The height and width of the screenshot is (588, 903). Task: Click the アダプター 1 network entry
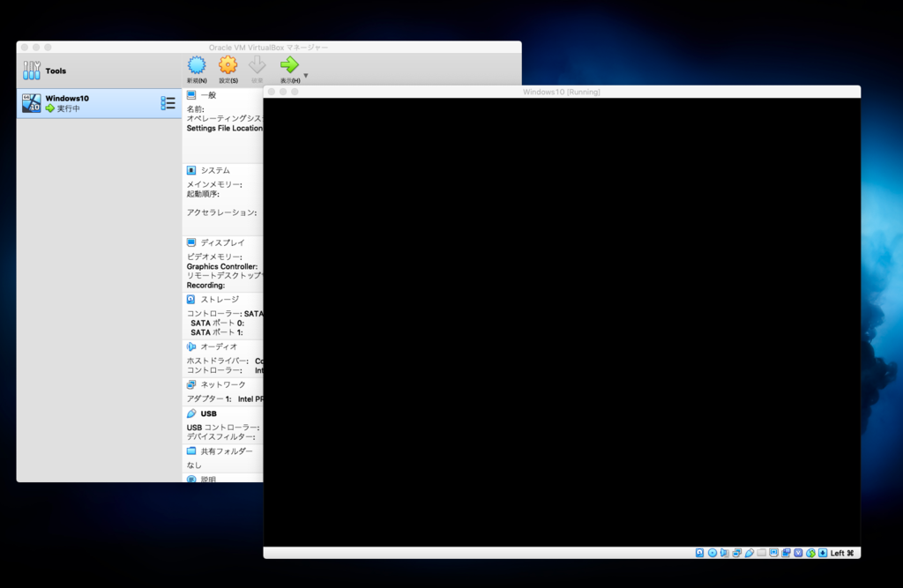click(225, 398)
